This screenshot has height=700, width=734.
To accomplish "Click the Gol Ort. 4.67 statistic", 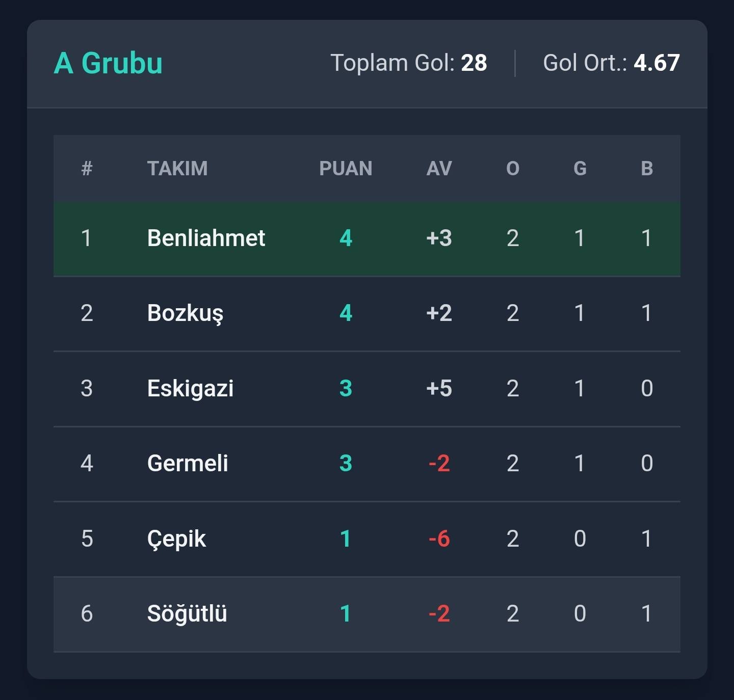I will click(611, 63).
